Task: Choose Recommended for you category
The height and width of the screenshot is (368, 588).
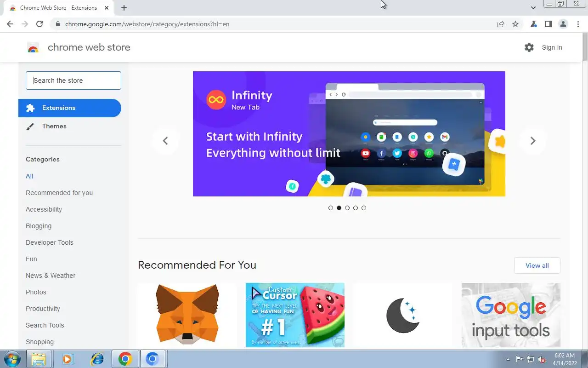Action: pyautogui.click(x=59, y=193)
